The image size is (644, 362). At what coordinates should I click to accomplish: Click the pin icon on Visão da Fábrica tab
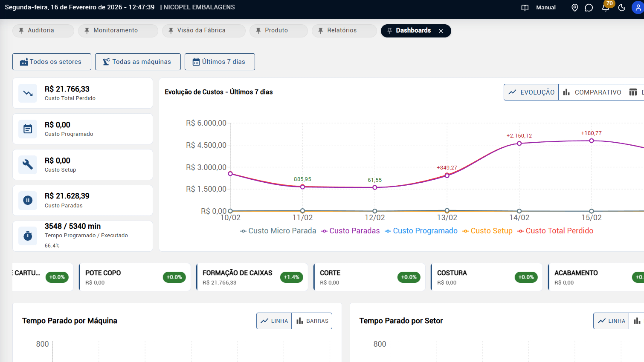[x=171, y=30]
